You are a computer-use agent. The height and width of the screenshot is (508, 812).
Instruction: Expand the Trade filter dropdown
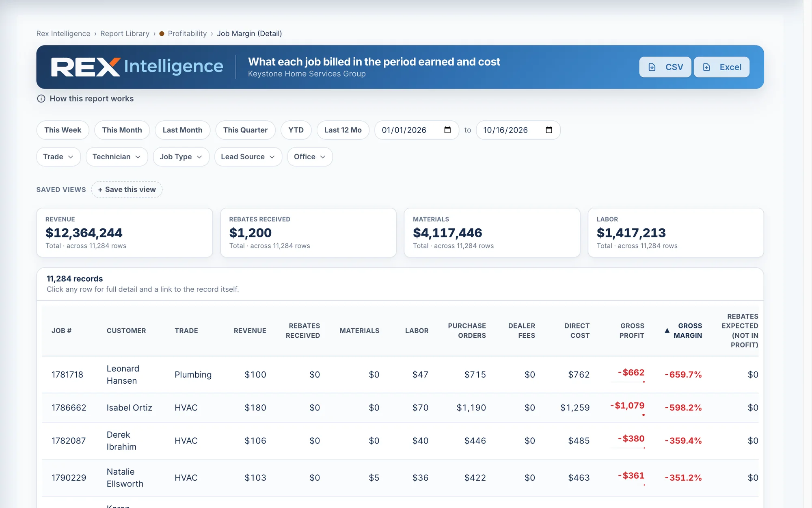pos(58,157)
